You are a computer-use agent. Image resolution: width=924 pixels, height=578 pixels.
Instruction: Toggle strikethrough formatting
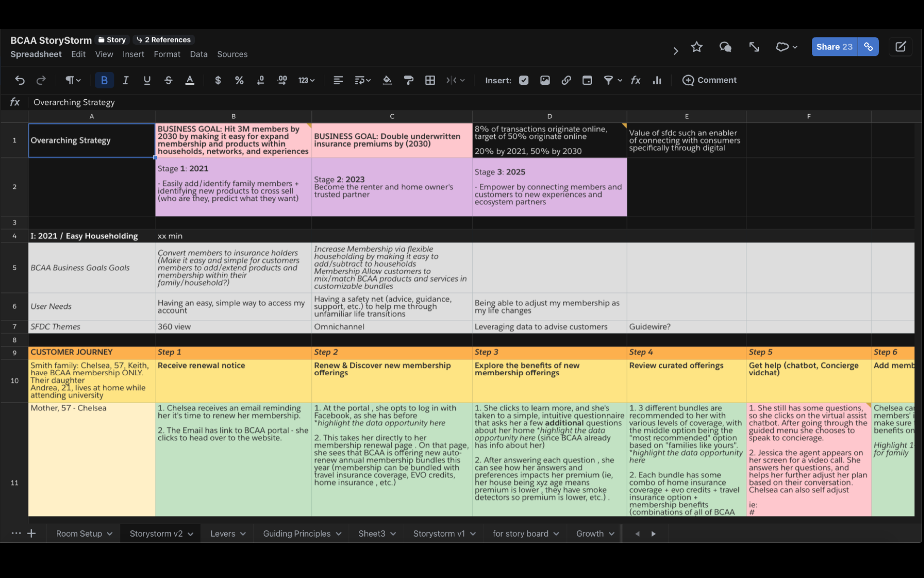coord(168,80)
